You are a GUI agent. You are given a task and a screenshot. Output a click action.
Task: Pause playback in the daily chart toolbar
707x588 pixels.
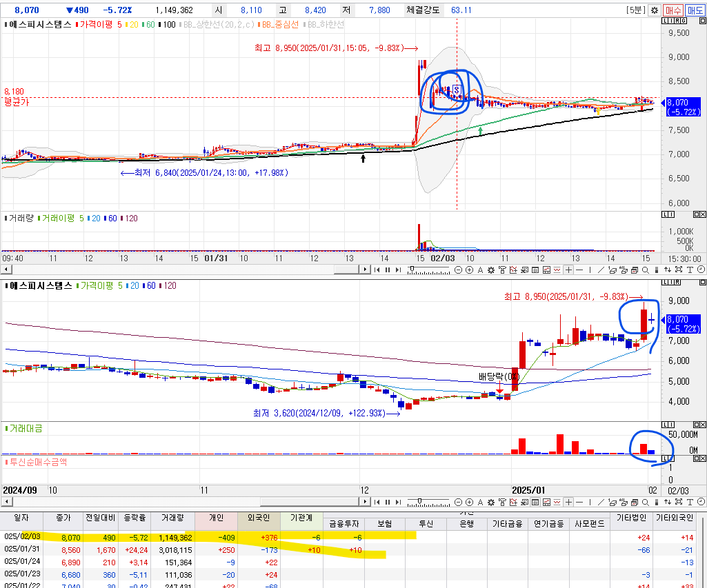388,502
